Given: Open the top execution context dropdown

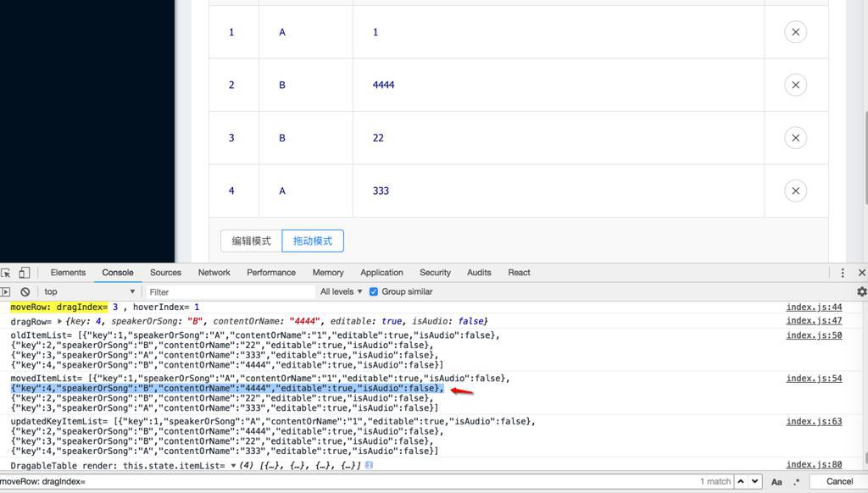Looking at the screenshot, I should pyautogui.click(x=88, y=291).
